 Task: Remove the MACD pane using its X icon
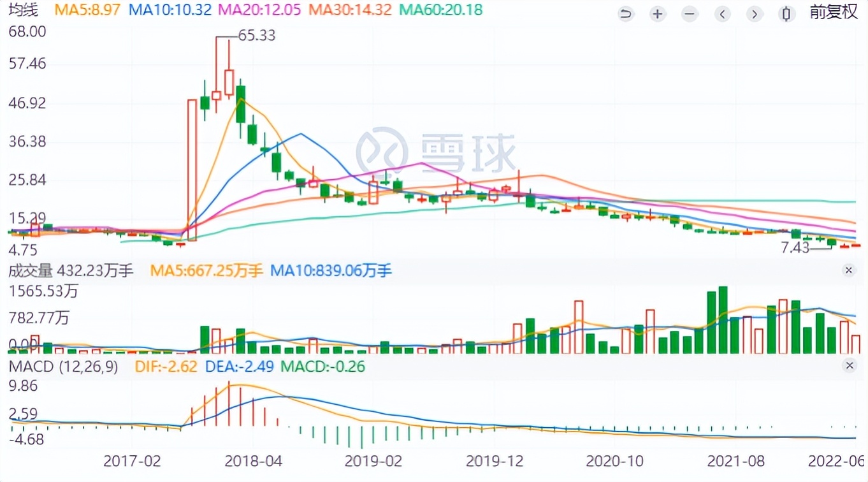pos(849,366)
